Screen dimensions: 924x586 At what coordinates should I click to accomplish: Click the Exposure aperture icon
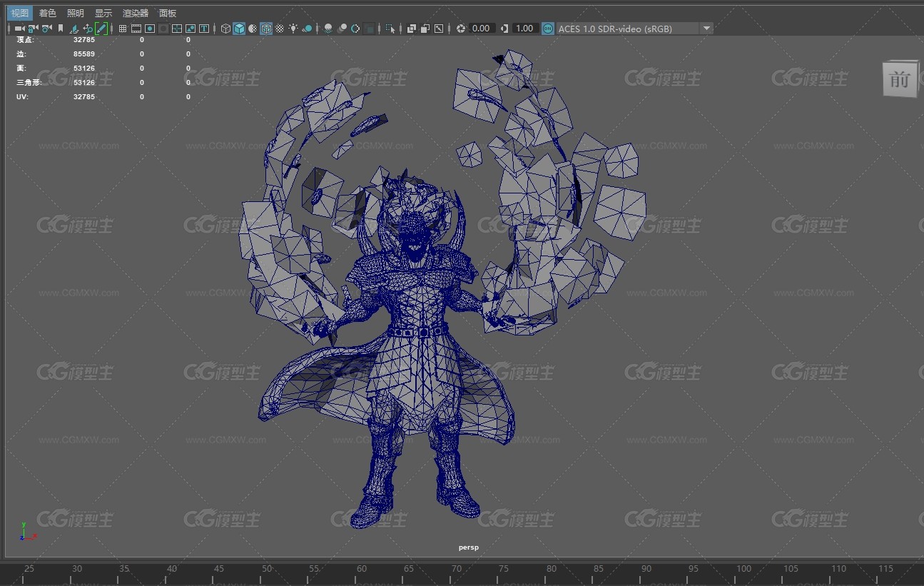(x=461, y=29)
